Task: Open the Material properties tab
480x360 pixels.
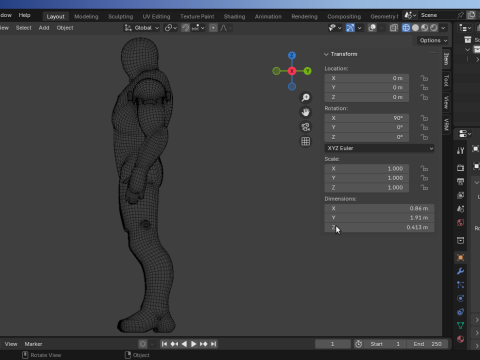Action: [x=461, y=339]
